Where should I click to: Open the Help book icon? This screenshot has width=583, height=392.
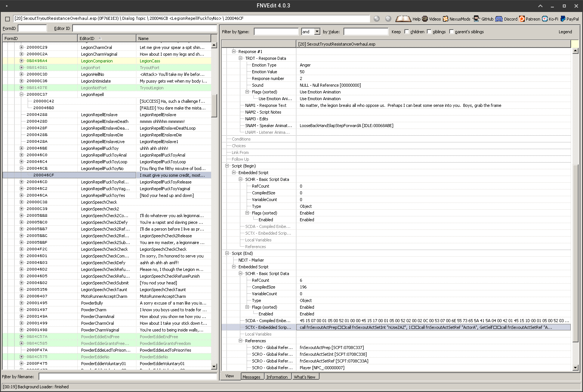[x=403, y=19]
